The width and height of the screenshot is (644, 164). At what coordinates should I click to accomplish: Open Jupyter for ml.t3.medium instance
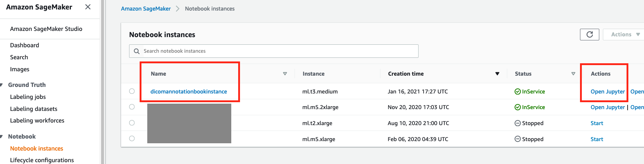608,92
